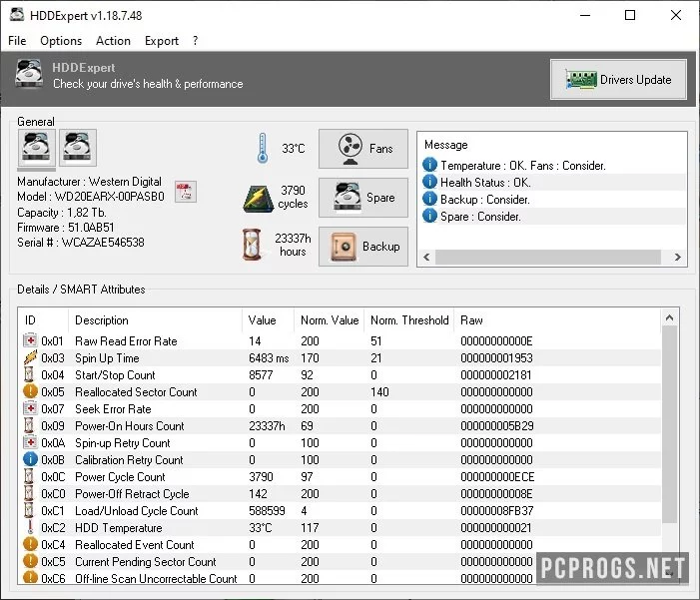
Task: Click the Spare button
Action: tap(362, 198)
